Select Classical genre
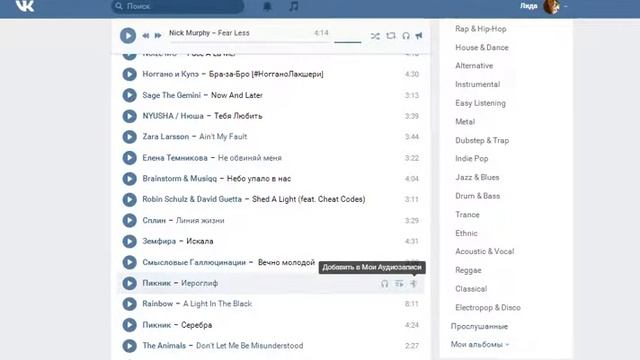 [x=471, y=289]
